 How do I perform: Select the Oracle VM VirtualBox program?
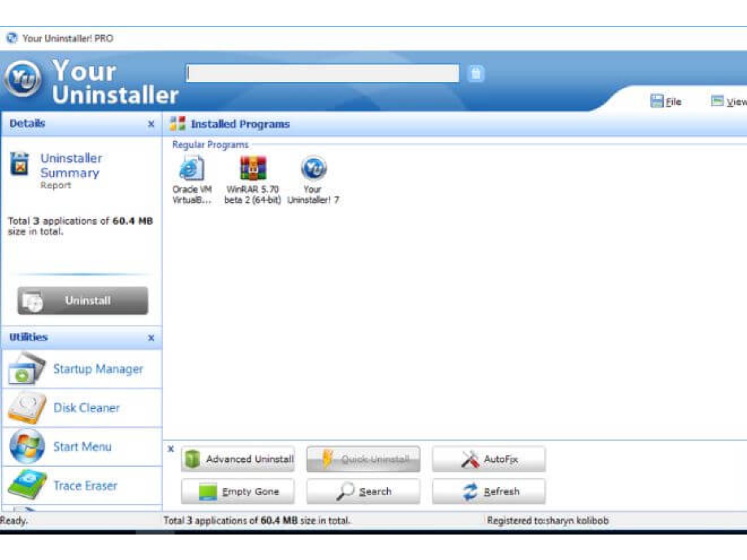tap(192, 179)
